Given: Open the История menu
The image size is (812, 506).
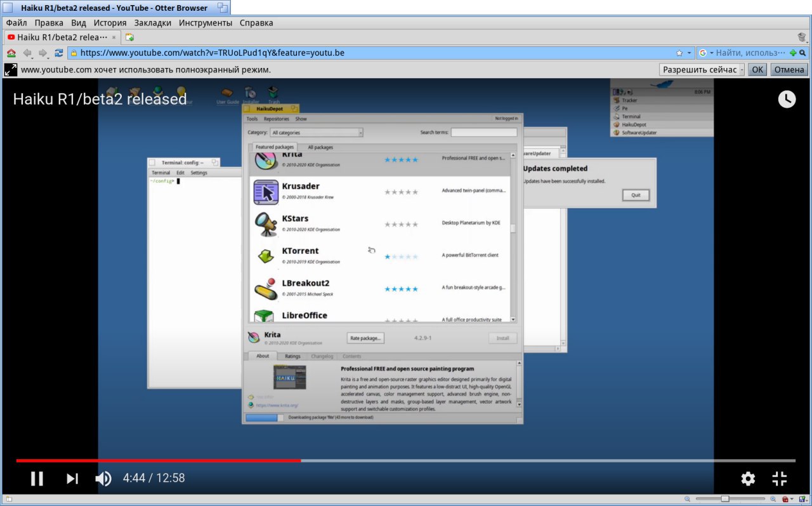Looking at the screenshot, I should 110,23.
